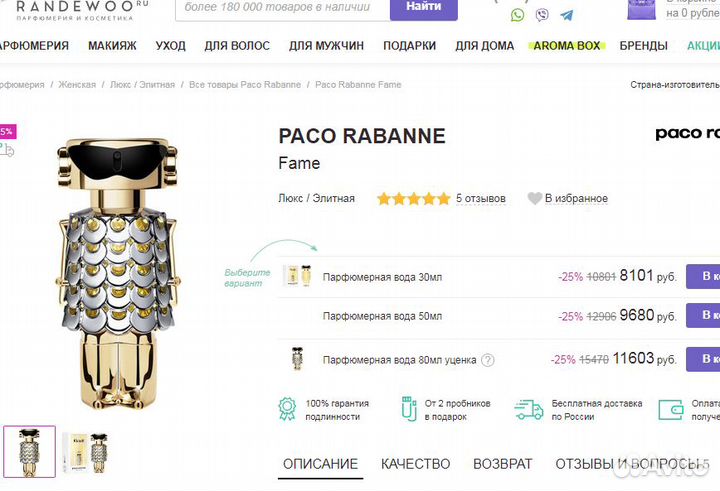Open Telegram contact icon
This screenshot has height=491, width=720.
[x=567, y=16]
